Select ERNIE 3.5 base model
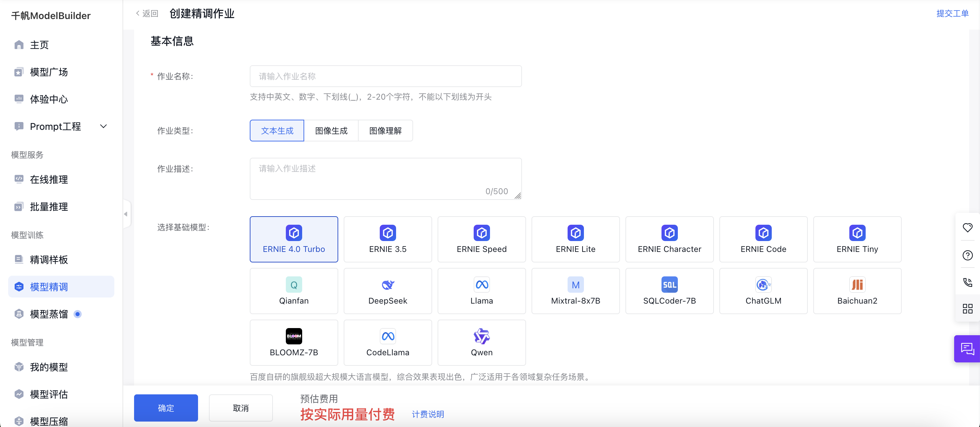Screen dimensions: 980x427 tap(388, 239)
